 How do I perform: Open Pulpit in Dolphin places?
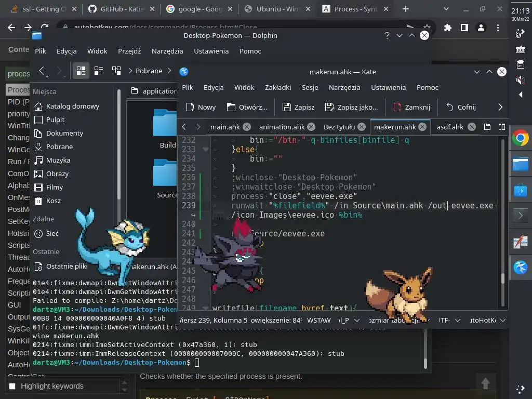(49, 120)
